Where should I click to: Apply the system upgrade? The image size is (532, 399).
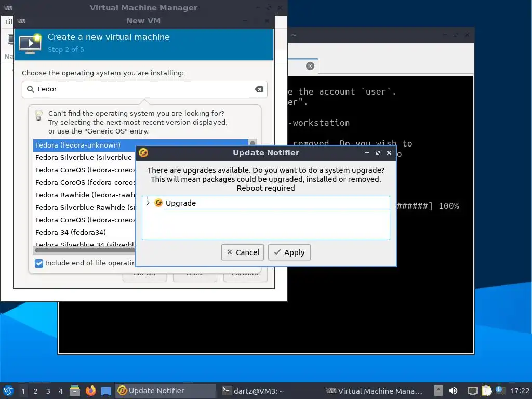pos(289,252)
